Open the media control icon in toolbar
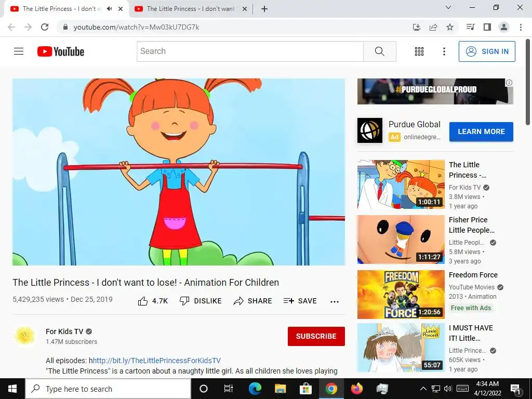Viewport: 532px width, 399px height. (470, 27)
